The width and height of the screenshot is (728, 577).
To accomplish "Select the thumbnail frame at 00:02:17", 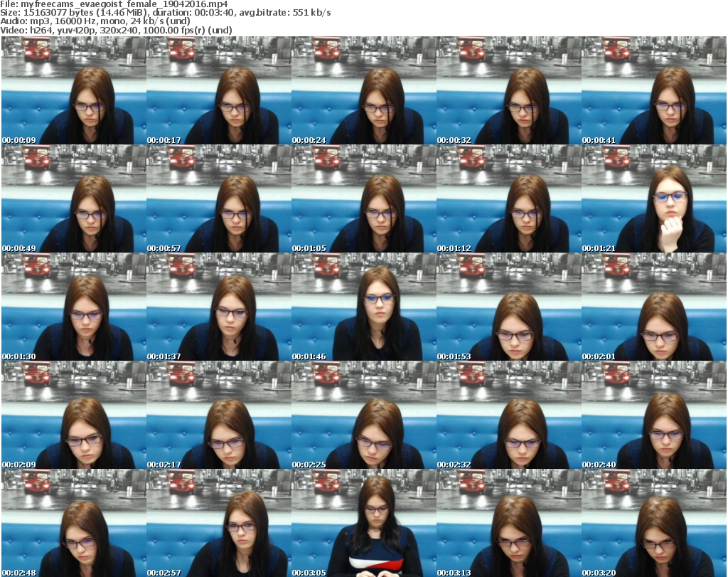I will coord(219,415).
